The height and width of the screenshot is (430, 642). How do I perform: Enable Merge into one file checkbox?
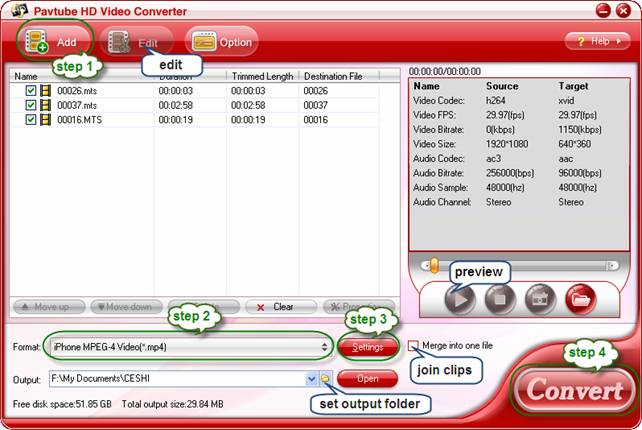point(414,346)
